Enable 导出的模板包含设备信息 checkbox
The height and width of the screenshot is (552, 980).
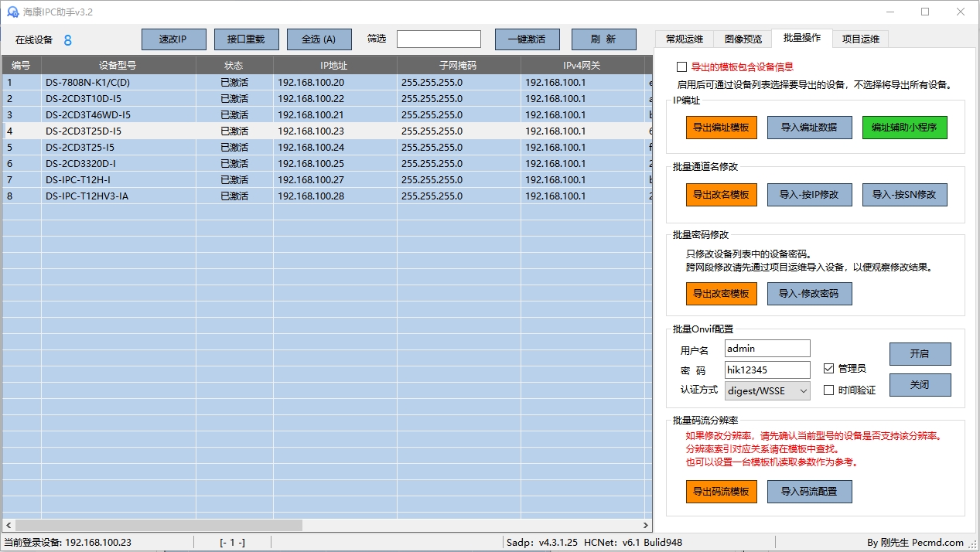pyautogui.click(x=681, y=67)
